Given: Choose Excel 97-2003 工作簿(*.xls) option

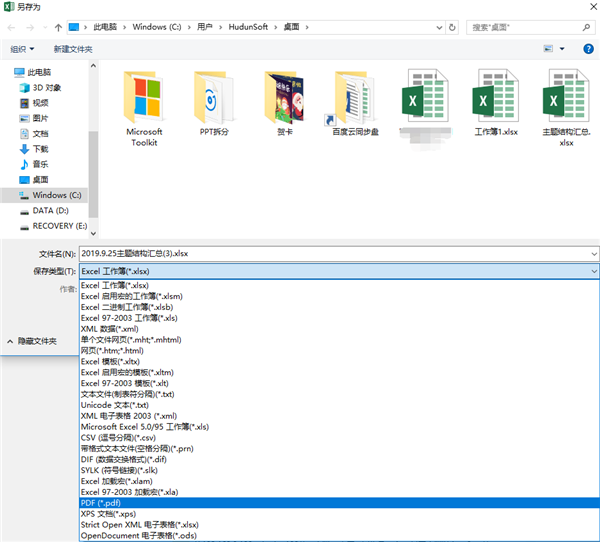Looking at the screenshot, I should [339, 318].
